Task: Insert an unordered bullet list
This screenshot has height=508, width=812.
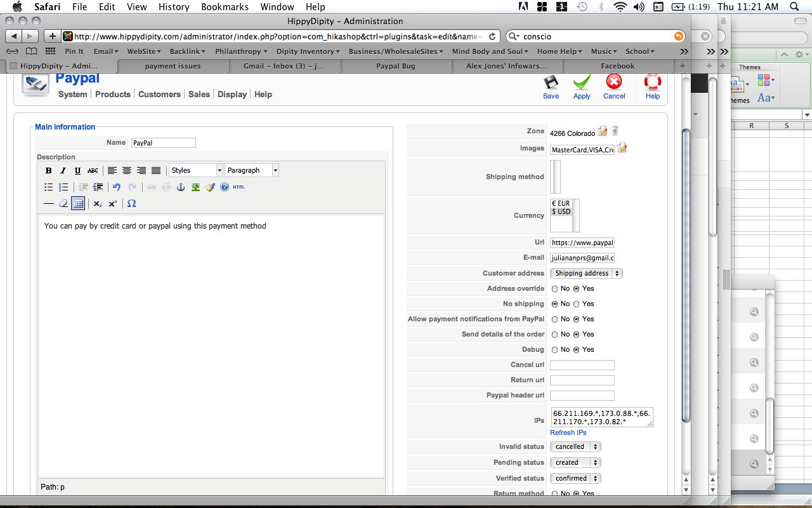Action: [x=49, y=187]
